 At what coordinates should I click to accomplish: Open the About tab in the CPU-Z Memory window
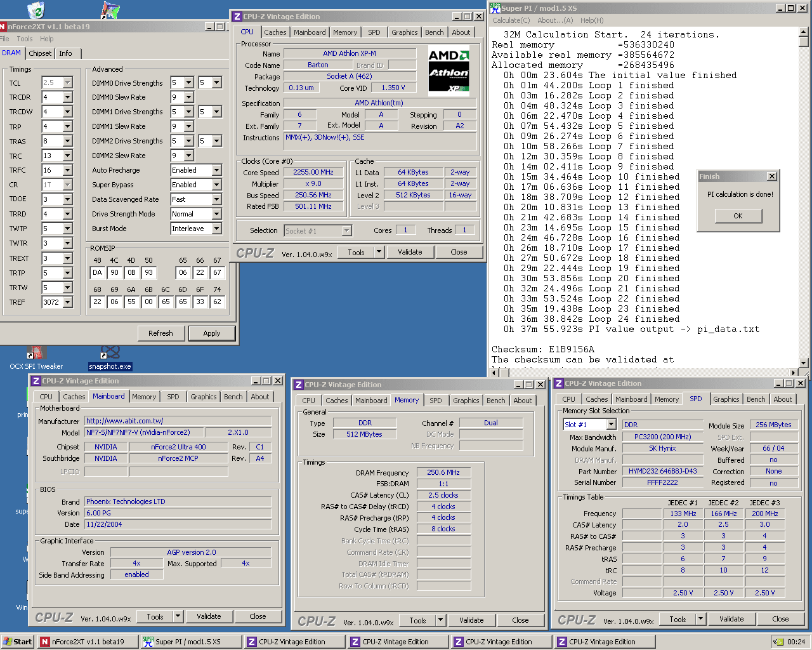click(523, 401)
